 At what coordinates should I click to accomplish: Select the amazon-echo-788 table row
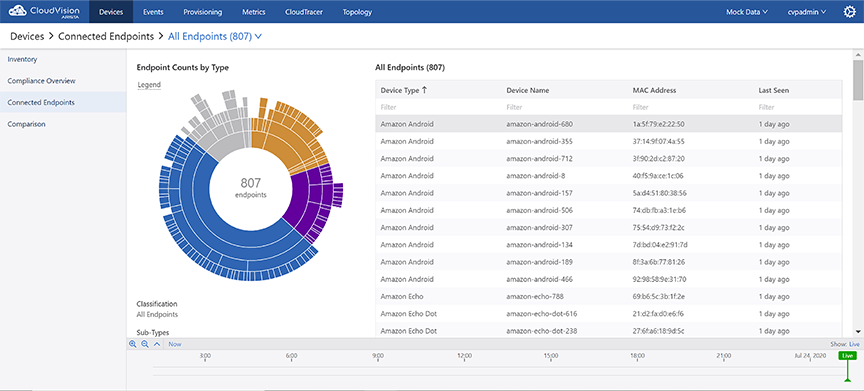(609, 296)
